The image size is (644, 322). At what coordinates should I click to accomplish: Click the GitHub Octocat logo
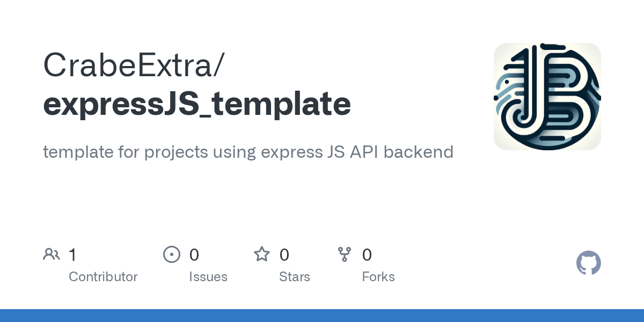coord(589,263)
